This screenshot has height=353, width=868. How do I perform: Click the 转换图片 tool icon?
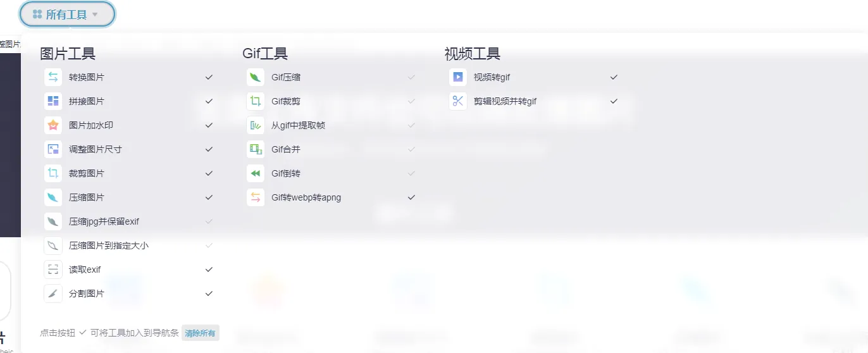point(53,77)
